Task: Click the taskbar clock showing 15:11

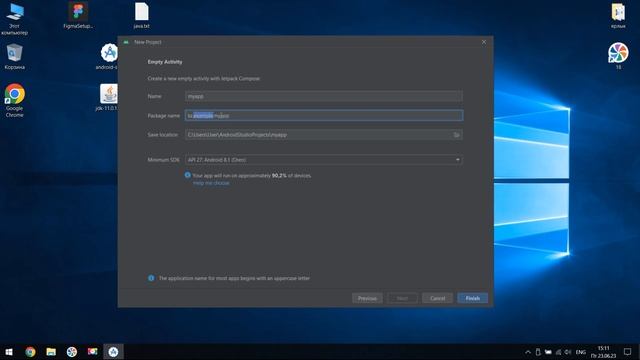Action: (603, 352)
